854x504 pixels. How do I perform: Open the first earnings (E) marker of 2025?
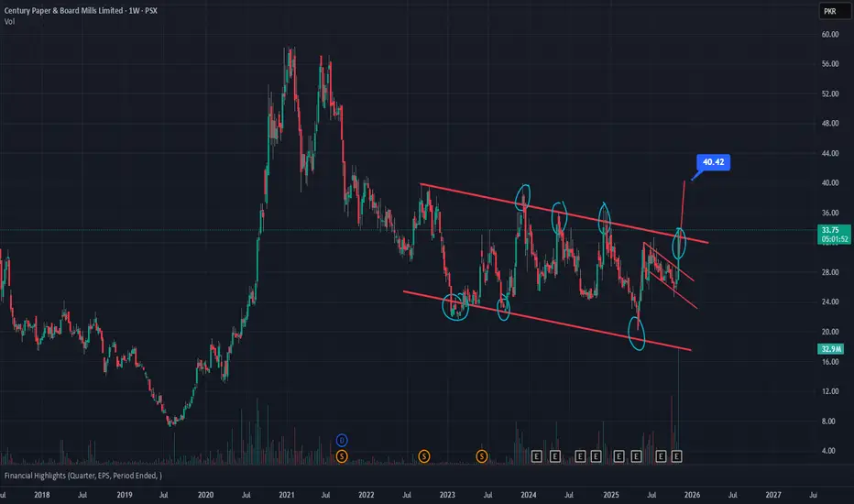[x=619, y=456]
